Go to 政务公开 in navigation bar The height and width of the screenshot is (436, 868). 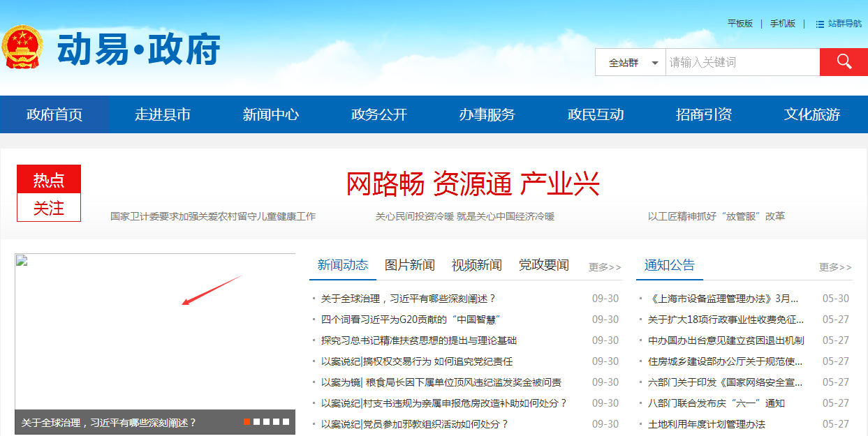point(378,114)
